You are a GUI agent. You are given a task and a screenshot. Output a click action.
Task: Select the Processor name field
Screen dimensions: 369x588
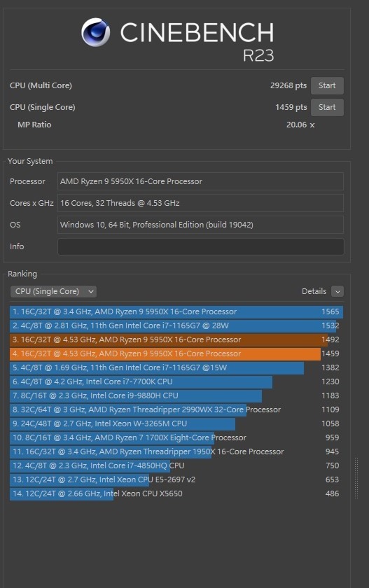coord(201,181)
